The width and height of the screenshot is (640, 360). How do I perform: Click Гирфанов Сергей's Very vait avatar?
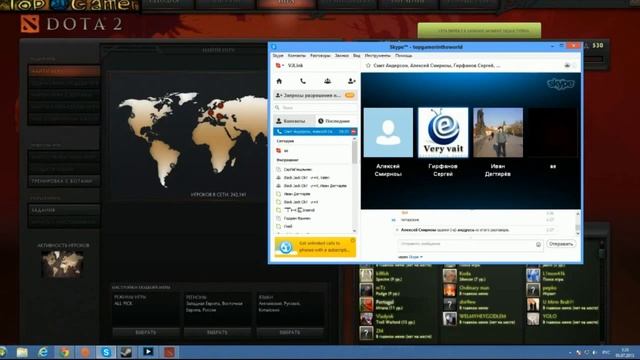coord(443,132)
